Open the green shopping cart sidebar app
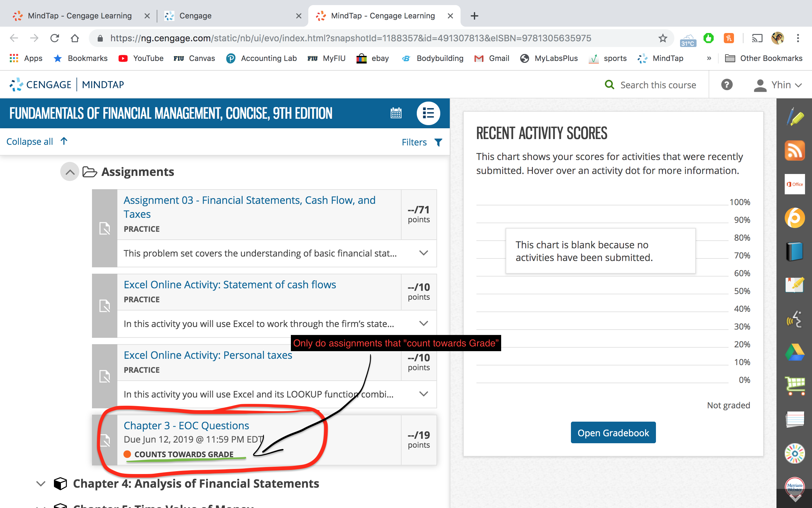The image size is (812, 508). click(x=795, y=386)
